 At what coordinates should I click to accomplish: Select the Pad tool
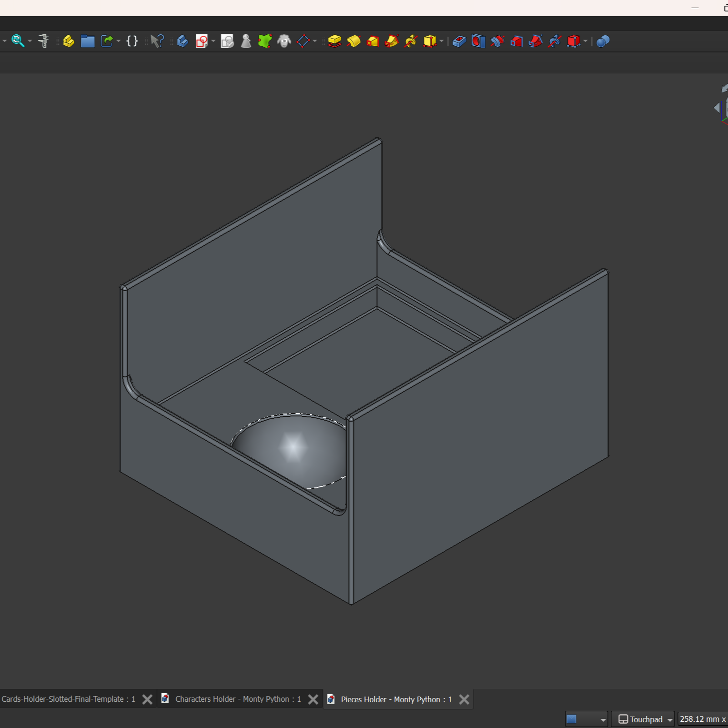334,41
